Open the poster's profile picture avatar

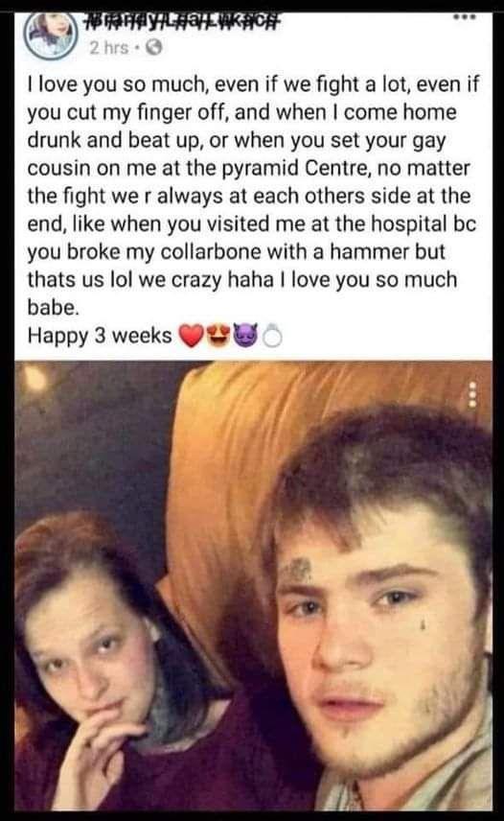point(51,36)
